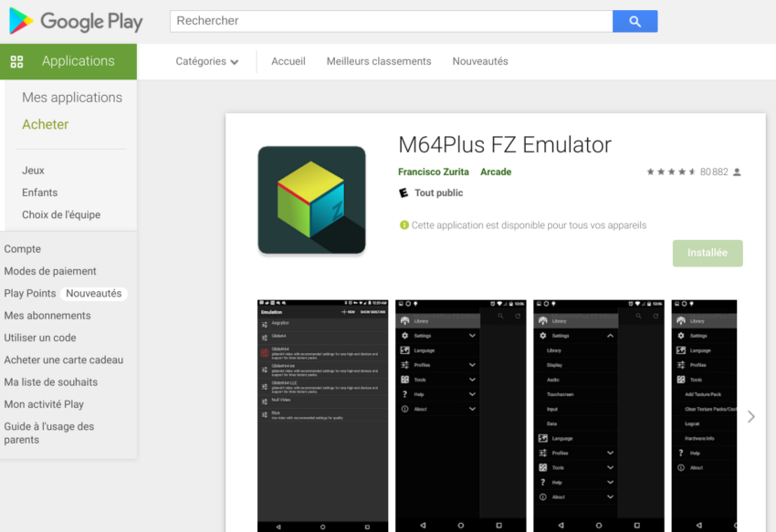Select Utiliser un code

pyautogui.click(x=40, y=338)
